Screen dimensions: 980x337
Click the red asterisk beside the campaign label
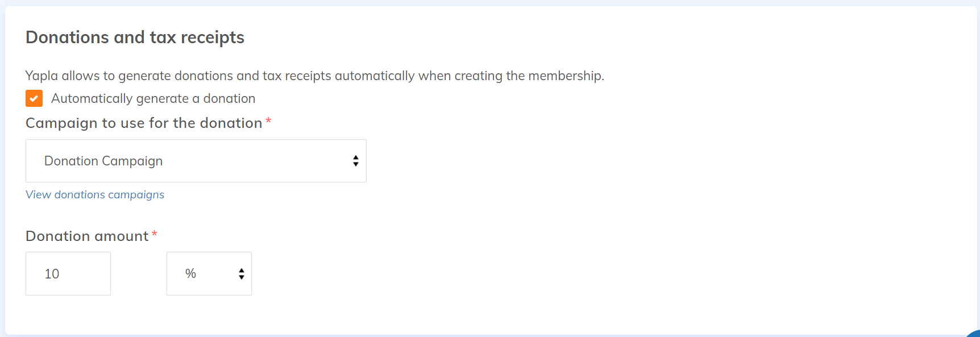click(268, 121)
